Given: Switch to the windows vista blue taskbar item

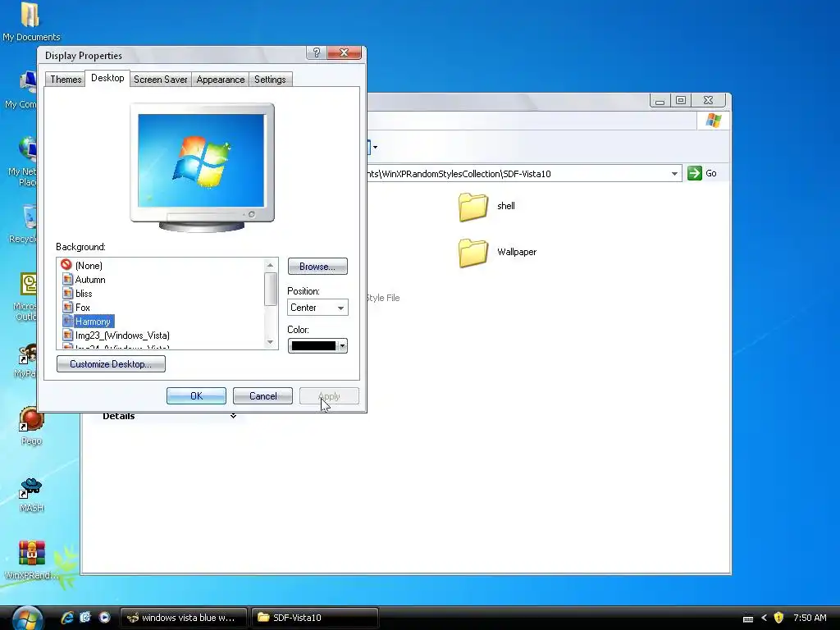Looking at the screenshot, I should [184, 618].
